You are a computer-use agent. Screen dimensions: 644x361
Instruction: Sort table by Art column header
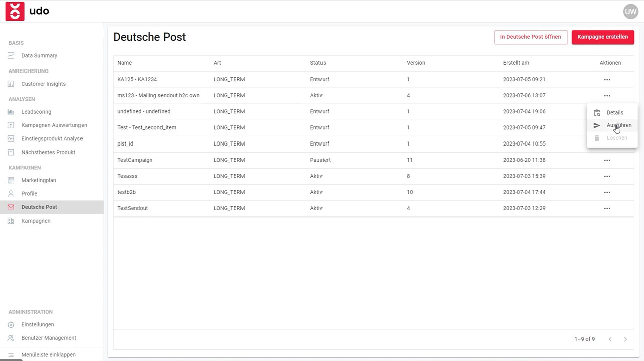(217, 63)
